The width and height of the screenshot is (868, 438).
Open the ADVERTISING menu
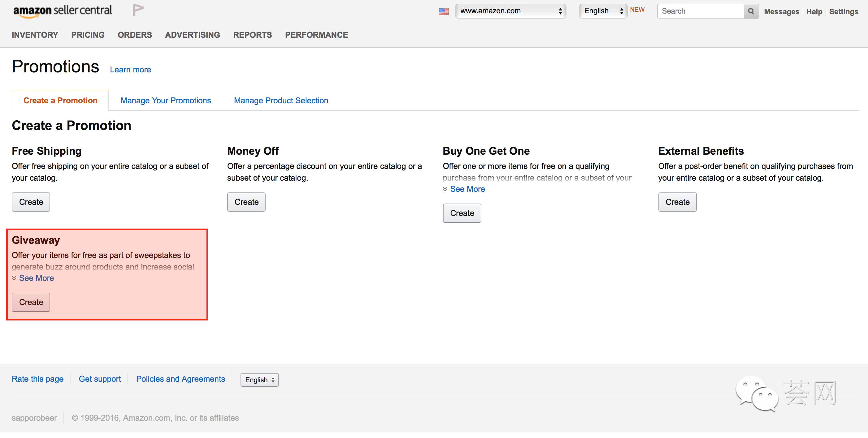(193, 35)
